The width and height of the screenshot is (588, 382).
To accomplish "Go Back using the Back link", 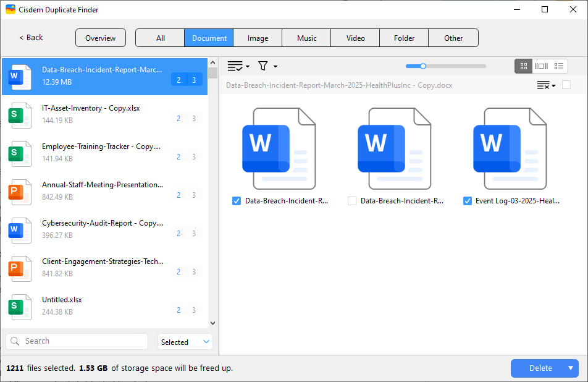I will point(30,38).
